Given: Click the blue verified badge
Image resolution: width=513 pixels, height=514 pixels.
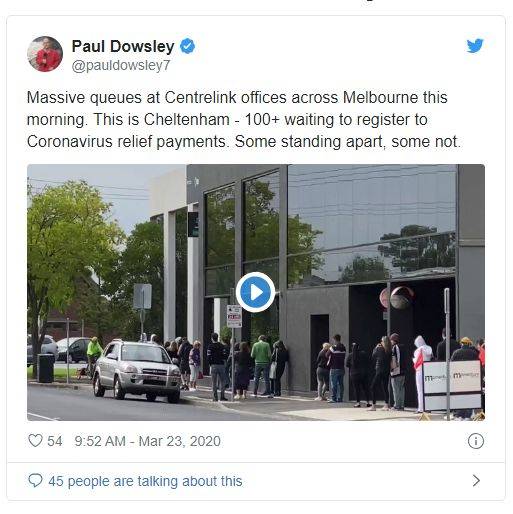Looking at the screenshot, I should pyautogui.click(x=188, y=46).
